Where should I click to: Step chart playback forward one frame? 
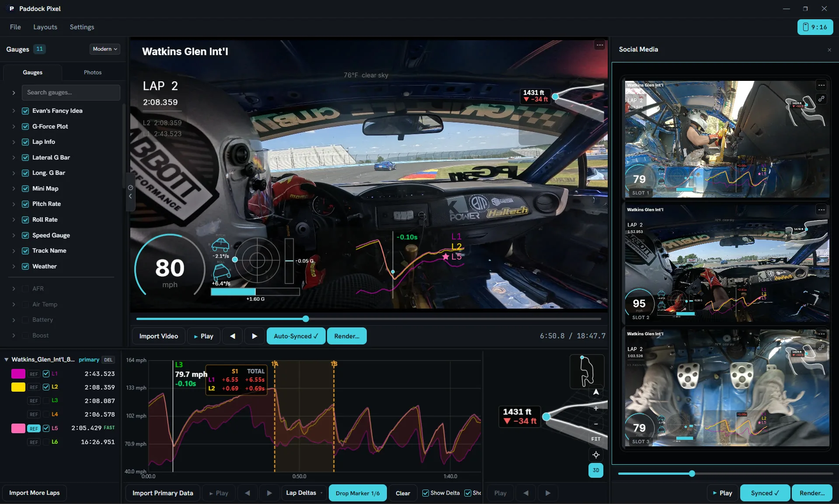(x=269, y=493)
